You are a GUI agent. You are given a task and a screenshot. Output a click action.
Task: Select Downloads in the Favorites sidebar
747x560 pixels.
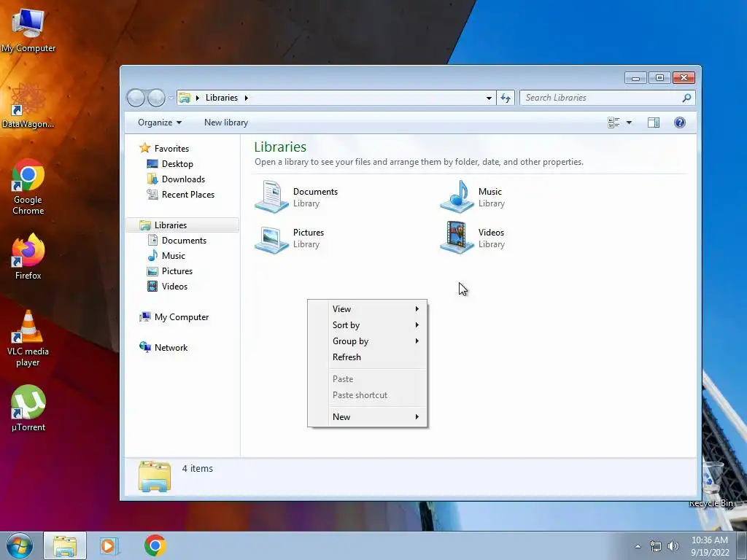tap(183, 179)
